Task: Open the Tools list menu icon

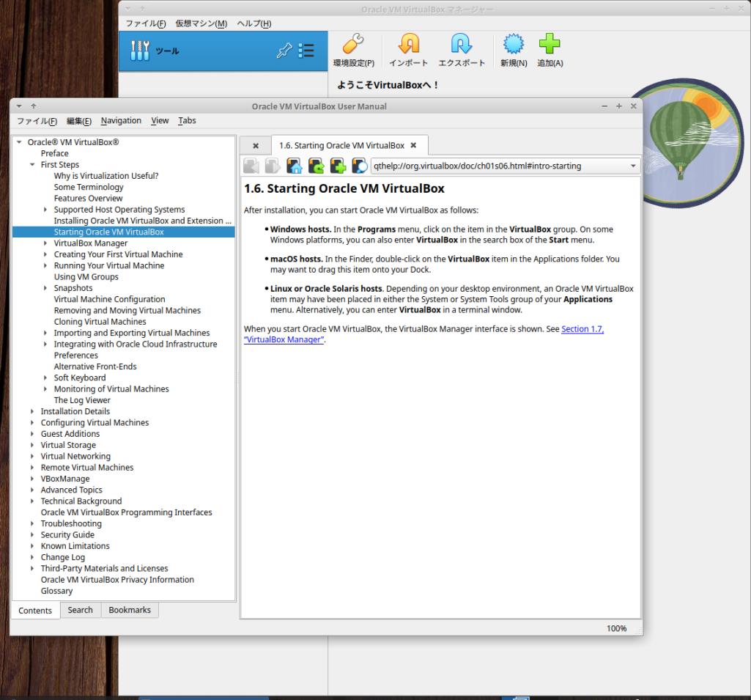Action: 306,51
